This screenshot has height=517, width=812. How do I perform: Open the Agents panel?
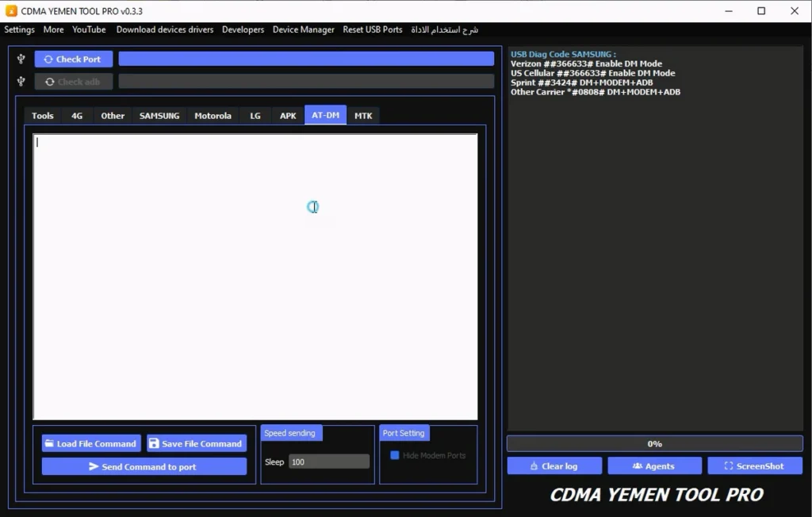click(654, 465)
